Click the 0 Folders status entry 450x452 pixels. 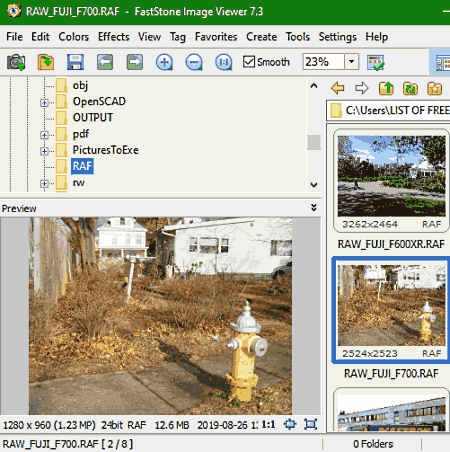click(x=373, y=444)
